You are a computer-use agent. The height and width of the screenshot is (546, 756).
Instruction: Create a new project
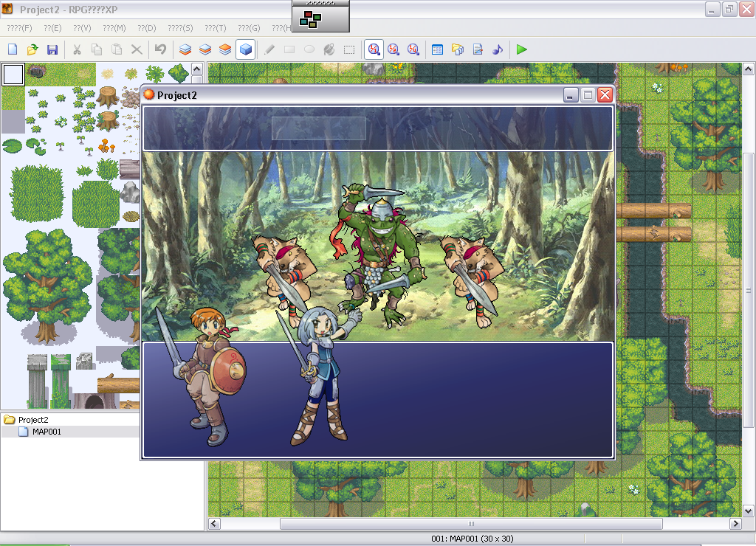tap(13, 49)
